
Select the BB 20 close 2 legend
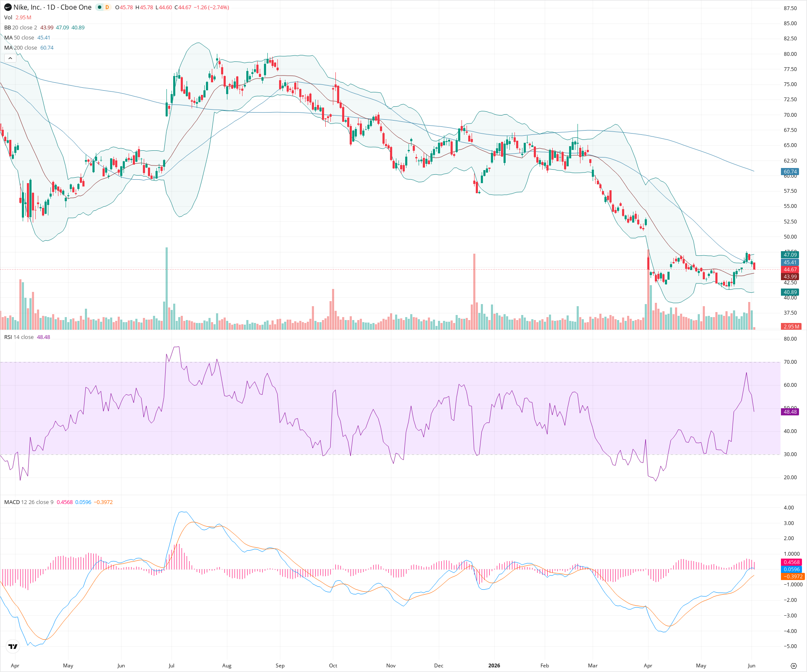(x=21, y=27)
